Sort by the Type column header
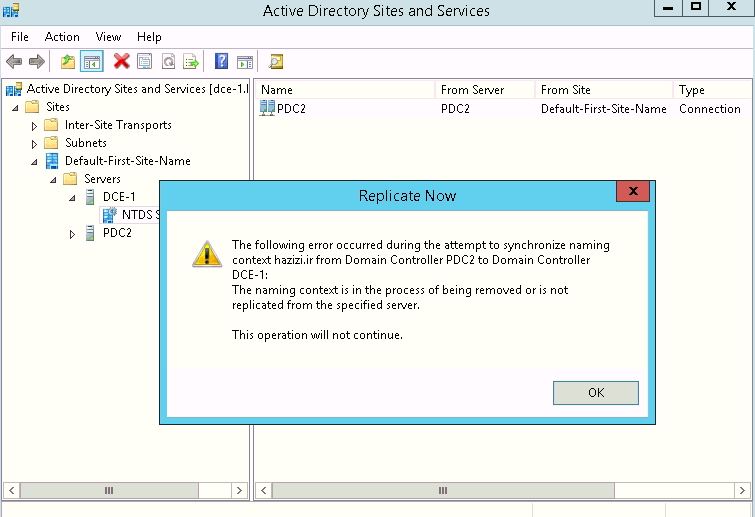The height and width of the screenshot is (517, 755). click(712, 90)
